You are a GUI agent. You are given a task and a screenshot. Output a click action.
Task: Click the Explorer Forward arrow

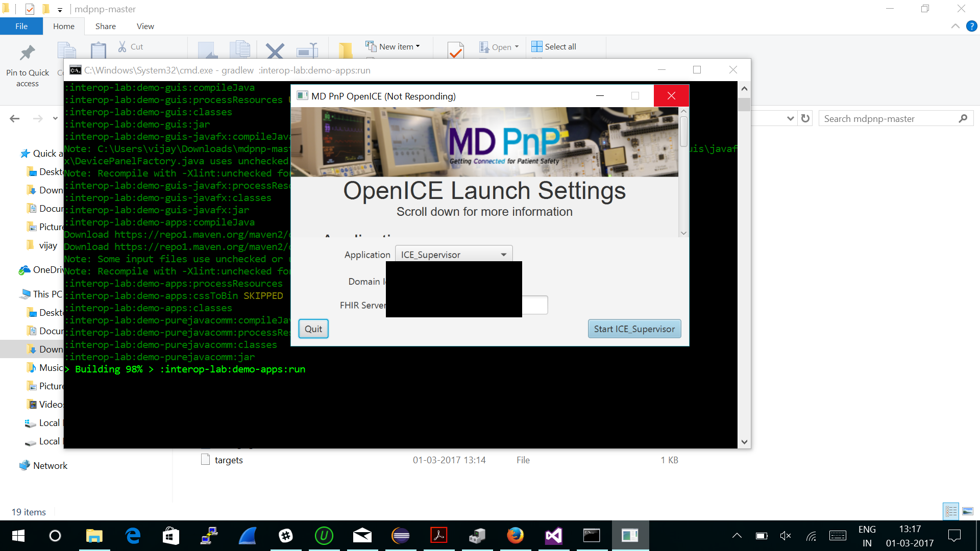pos(38,118)
